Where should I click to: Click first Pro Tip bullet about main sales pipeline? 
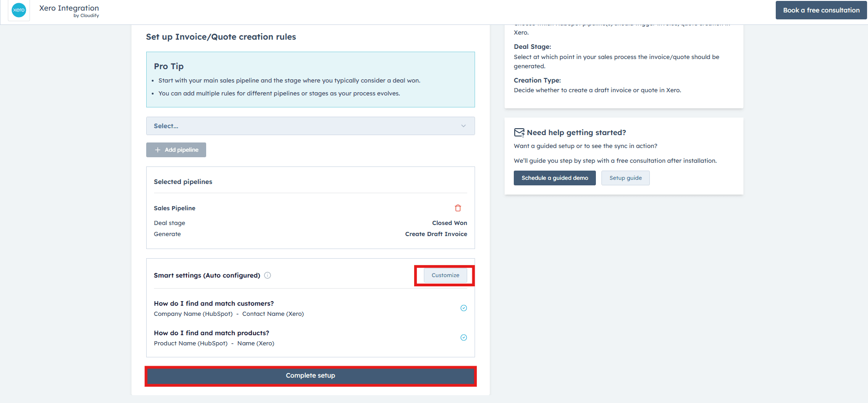(x=290, y=81)
